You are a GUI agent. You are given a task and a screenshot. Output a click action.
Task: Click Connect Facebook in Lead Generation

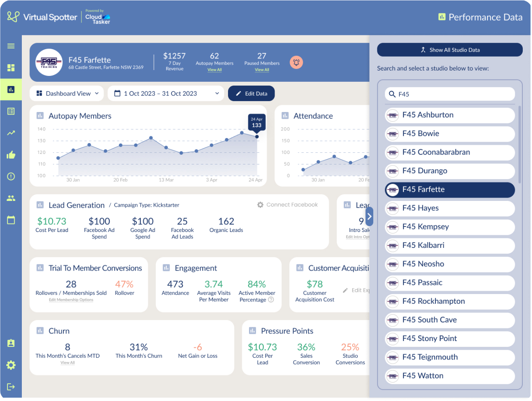pyautogui.click(x=288, y=205)
